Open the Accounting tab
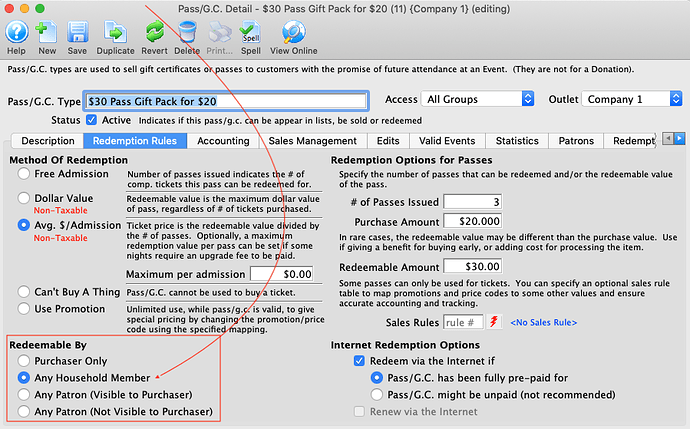The image size is (690, 429). coord(223,141)
